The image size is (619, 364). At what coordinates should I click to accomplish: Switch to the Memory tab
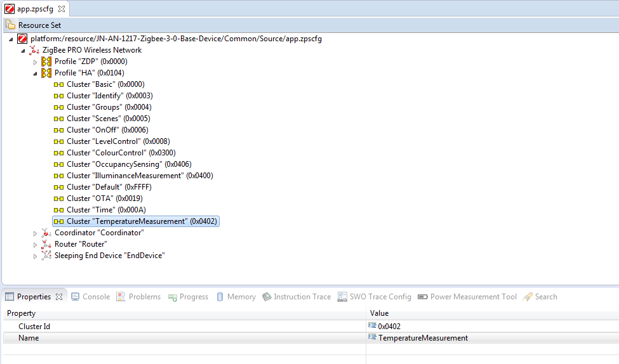click(x=236, y=297)
